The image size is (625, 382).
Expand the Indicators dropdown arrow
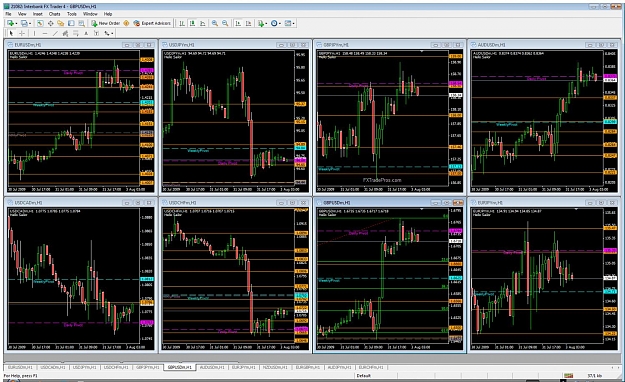(x=266, y=24)
